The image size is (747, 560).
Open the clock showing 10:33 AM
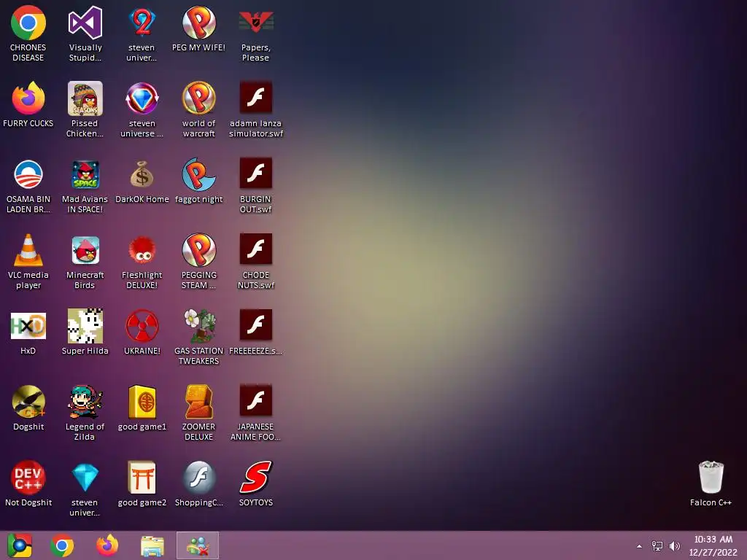tap(713, 545)
